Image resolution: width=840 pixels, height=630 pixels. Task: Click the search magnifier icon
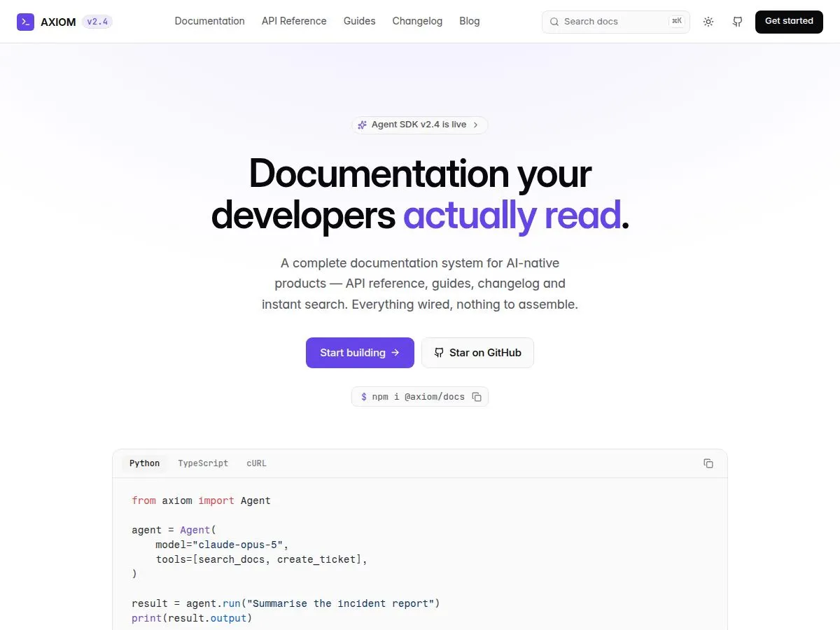coord(554,22)
